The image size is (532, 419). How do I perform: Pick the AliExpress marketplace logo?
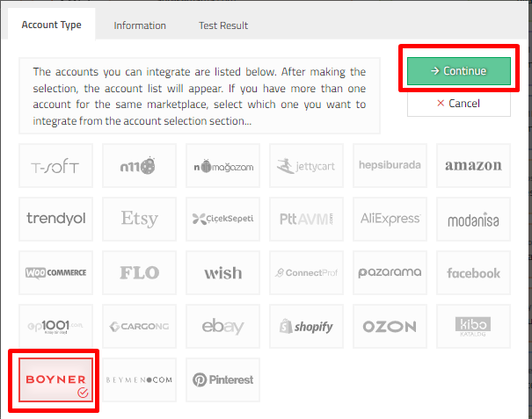390,219
